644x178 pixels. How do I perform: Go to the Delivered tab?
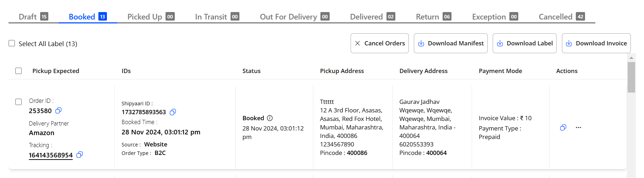pos(373,17)
